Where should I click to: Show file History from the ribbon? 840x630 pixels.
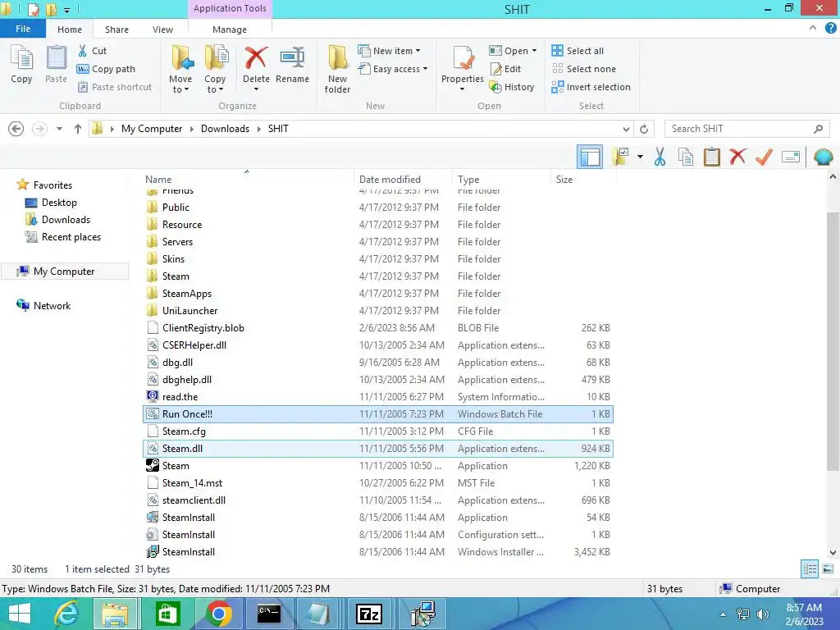click(x=512, y=87)
